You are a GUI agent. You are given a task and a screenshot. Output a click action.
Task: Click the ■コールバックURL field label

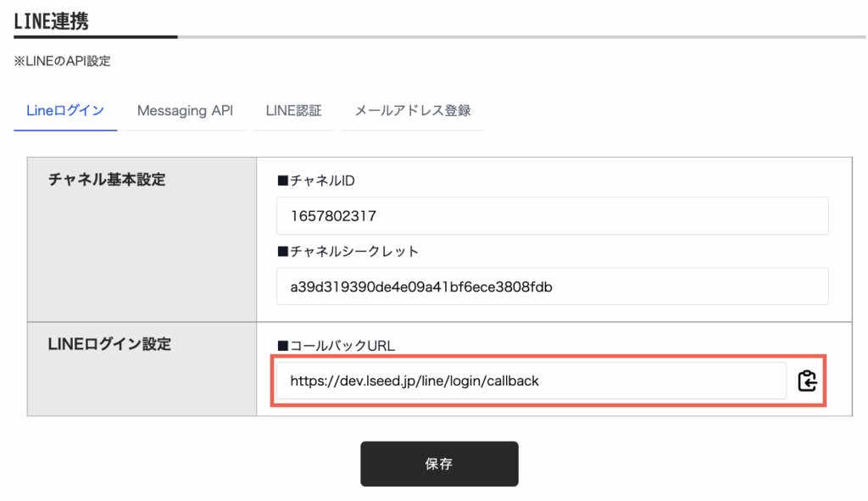click(337, 346)
